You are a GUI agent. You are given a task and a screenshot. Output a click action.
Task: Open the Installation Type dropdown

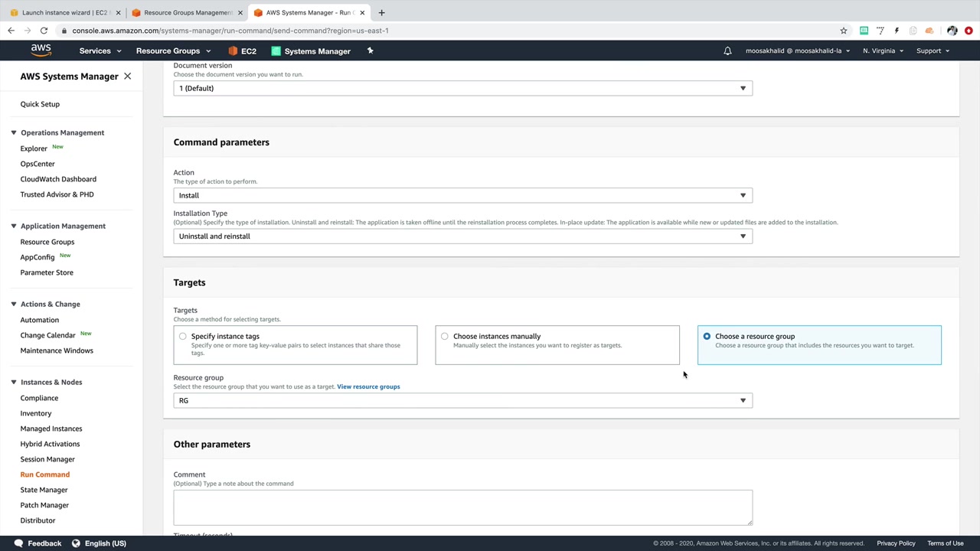pos(463,236)
